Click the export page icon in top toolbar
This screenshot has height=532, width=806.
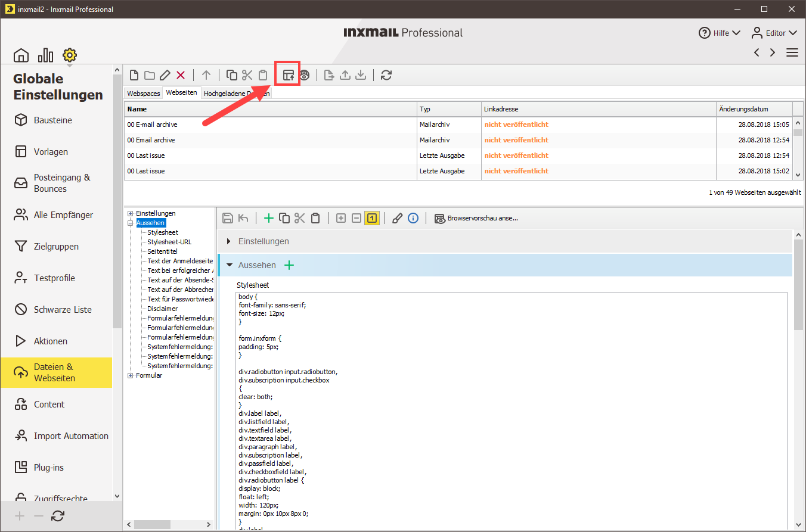click(329, 75)
